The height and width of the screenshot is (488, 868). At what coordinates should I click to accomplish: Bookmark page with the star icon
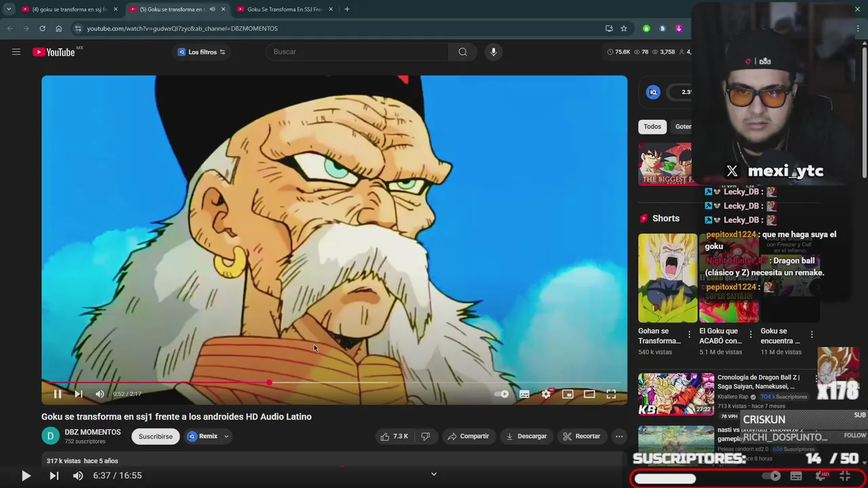coord(624,28)
